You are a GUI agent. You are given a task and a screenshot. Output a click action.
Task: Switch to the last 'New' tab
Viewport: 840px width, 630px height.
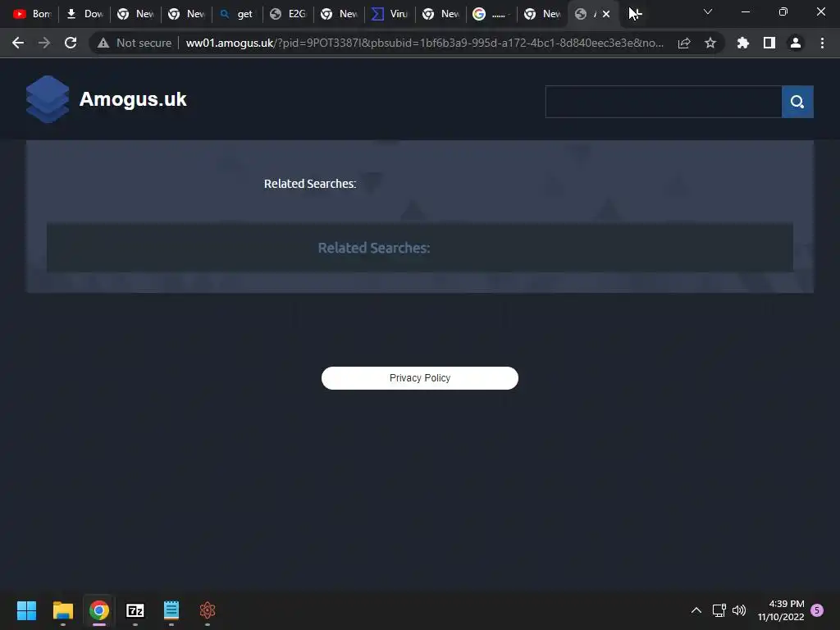(x=543, y=14)
